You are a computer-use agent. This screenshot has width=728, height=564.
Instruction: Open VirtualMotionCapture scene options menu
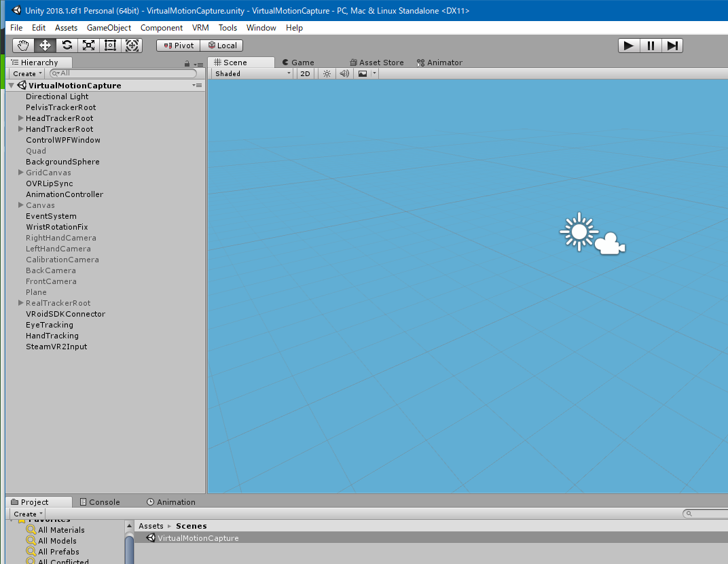[x=198, y=86]
